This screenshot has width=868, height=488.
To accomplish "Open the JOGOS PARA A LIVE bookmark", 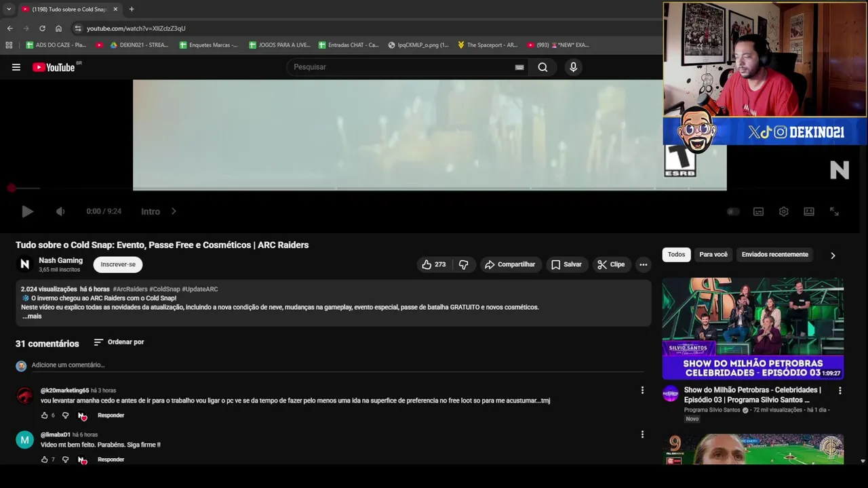I will pyautogui.click(x=279, y=45).
